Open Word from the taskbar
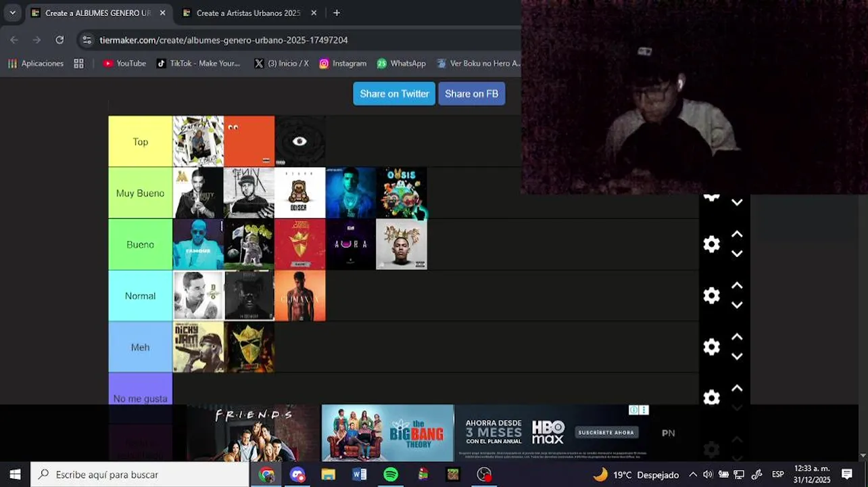The height and width of the screenshot is (487, 868). [x=360, y=474]
